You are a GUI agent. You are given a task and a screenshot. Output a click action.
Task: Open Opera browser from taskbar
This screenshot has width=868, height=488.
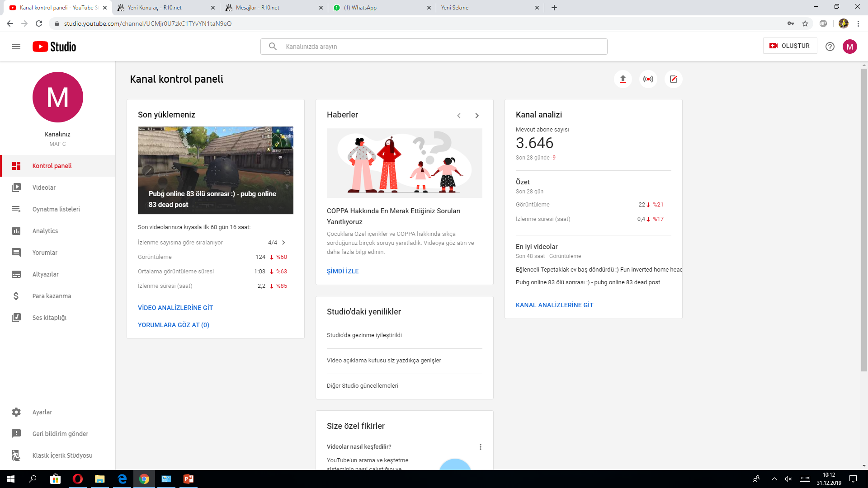tap(78, 479)
